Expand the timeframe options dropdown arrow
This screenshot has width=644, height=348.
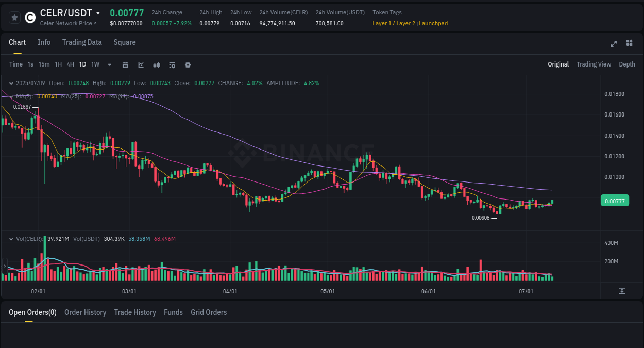click(109, 64)
